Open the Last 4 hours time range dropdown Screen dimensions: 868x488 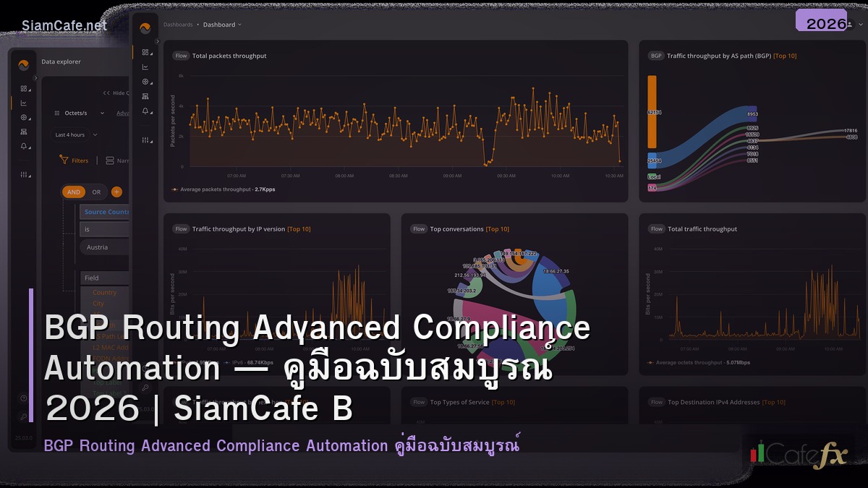[69, 135]
